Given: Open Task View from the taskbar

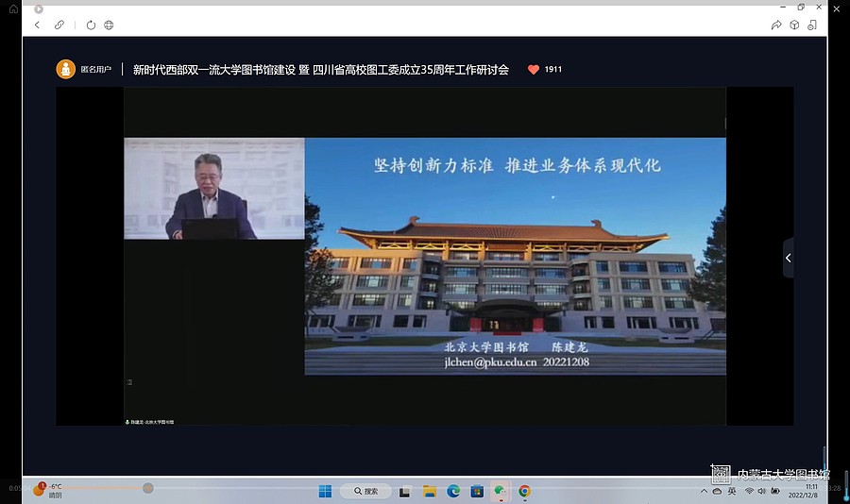Looking at the screenshot, I should (x=404, y=492).
